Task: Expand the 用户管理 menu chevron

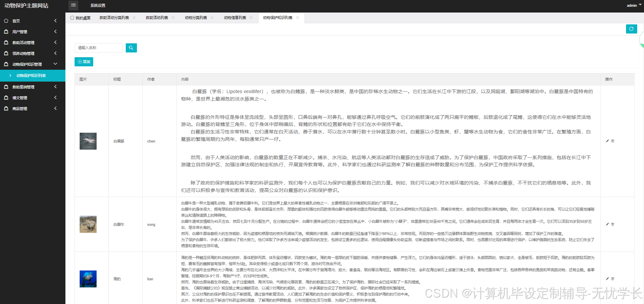Action: 55,31
